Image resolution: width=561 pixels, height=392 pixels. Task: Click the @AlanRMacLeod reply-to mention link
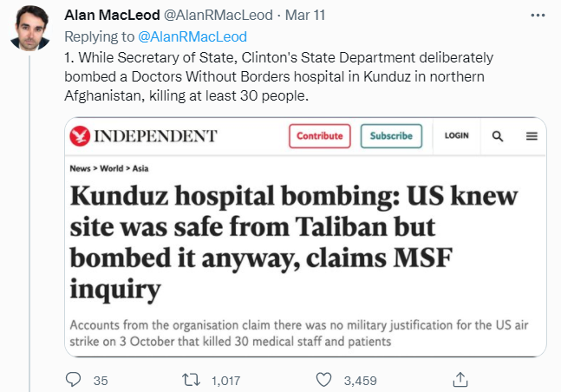tap(193, 36)
